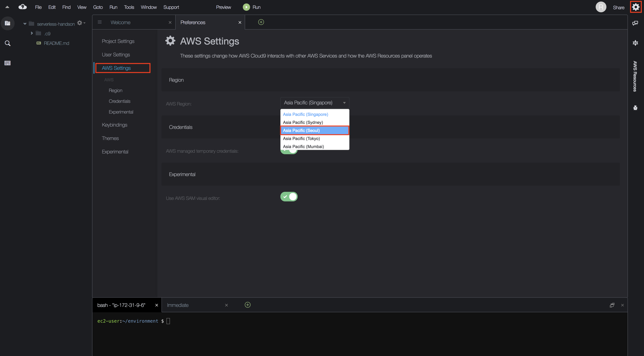Click the .c9 folder icon

click(x=38, y=33)
